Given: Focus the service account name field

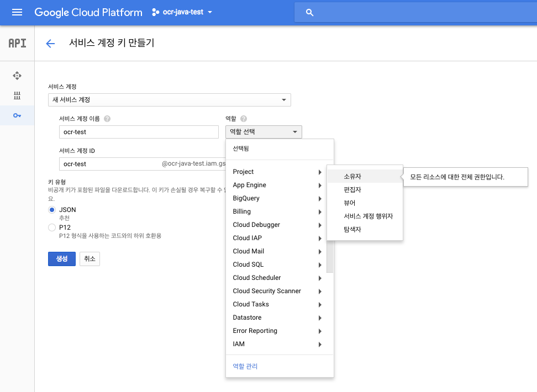Looking at the screenshot, I should (x=139, y=132).
